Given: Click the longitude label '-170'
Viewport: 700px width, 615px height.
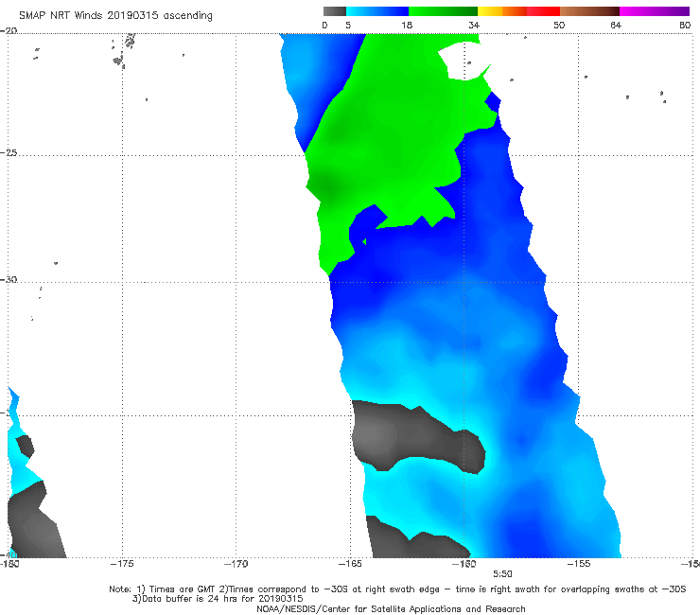Looking at the screenshot, I should [236, 564].
